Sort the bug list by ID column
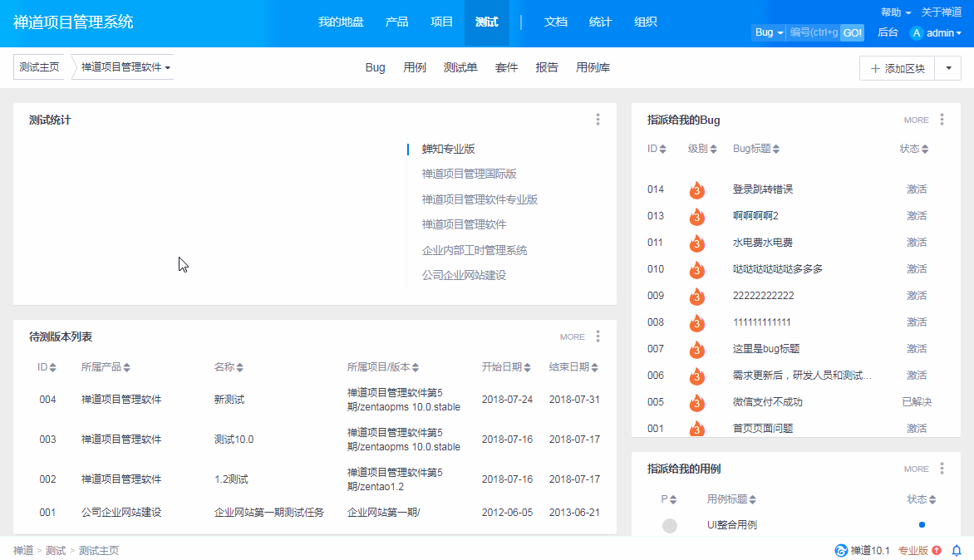 [x=657, y=150]
